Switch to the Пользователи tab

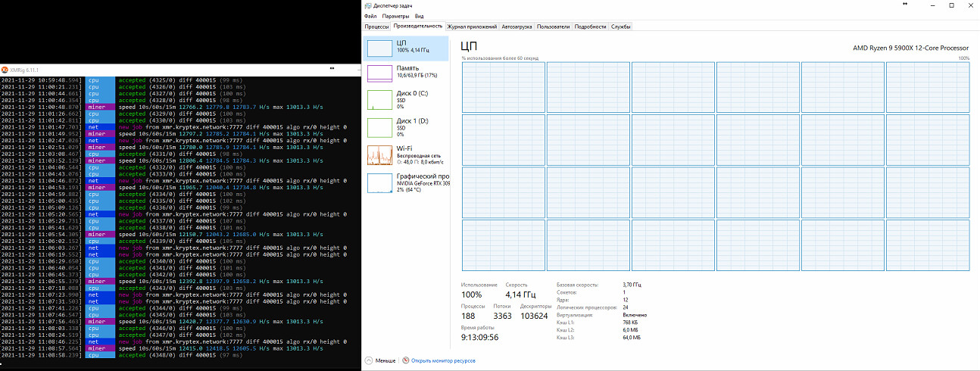[x=553, y=26]
